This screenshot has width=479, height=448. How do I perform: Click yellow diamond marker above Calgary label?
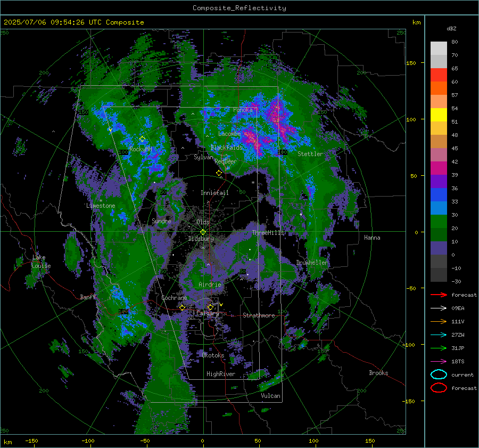[210, 307]
